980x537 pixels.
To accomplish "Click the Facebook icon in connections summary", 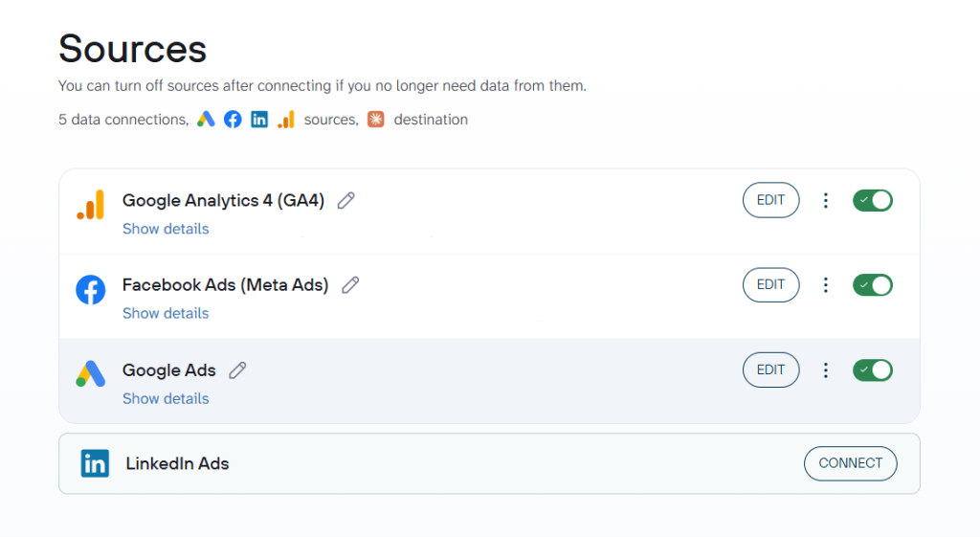I will pos(233,120).
